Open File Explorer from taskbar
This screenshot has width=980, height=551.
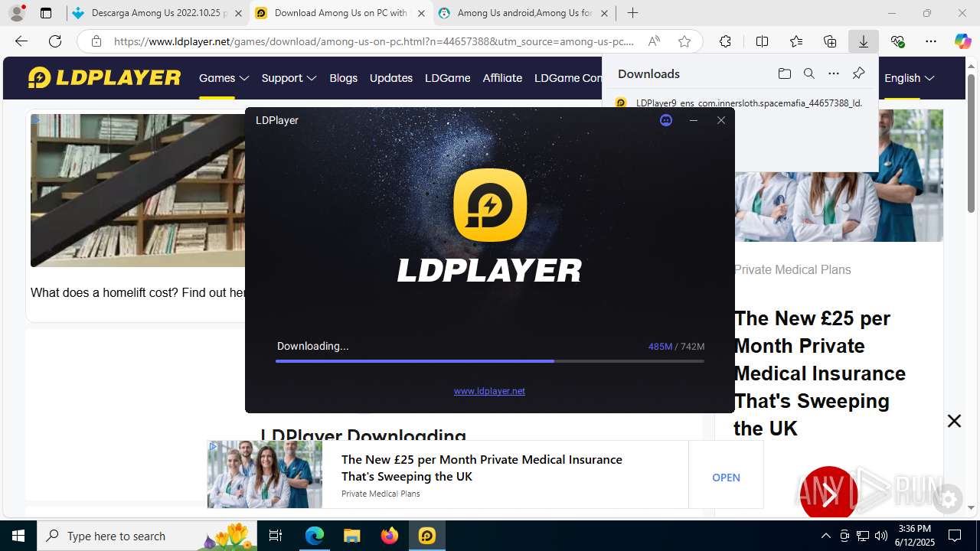point(352,536)
